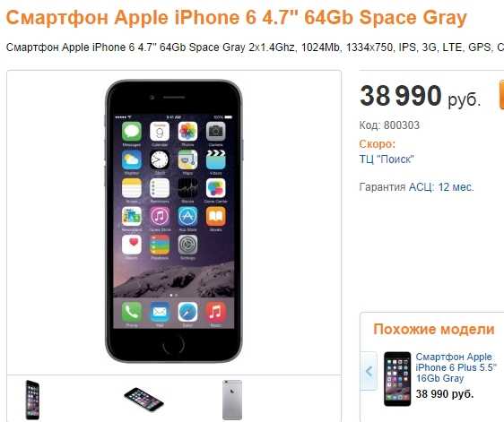Click the orange buy button beside the price
504x422 pixels.
[501, 95]
